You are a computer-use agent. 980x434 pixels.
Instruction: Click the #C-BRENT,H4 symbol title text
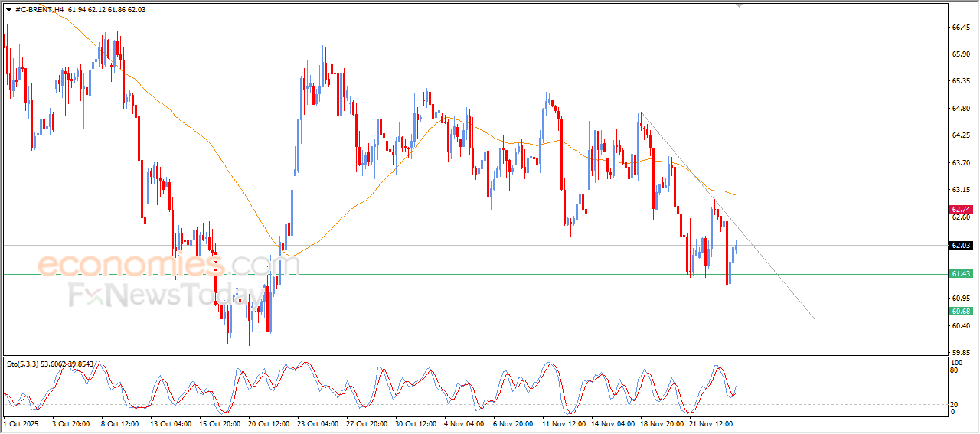[x=40, y=9]
